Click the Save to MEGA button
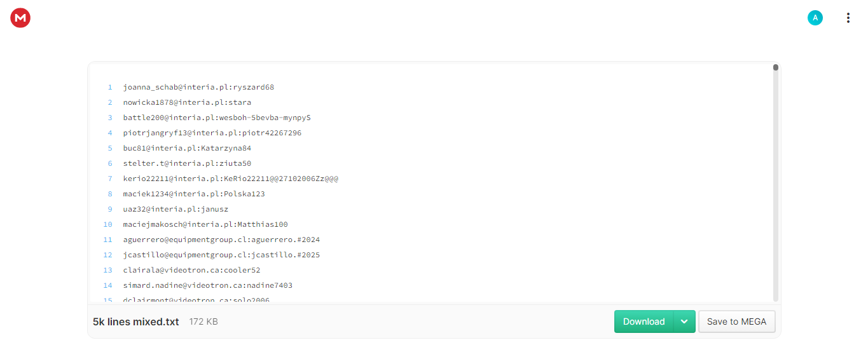 pyautogui.click(x=736, y=321)
